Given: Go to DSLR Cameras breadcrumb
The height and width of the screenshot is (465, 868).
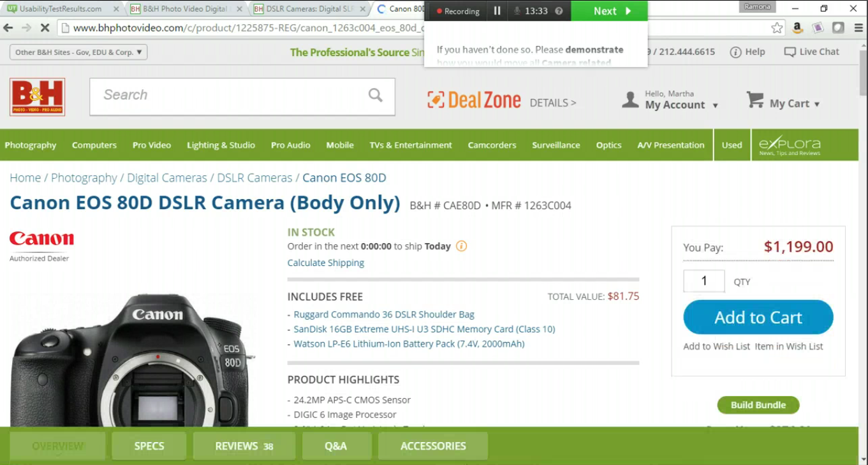Looking at the screenshot, I should tap(254, 178).
